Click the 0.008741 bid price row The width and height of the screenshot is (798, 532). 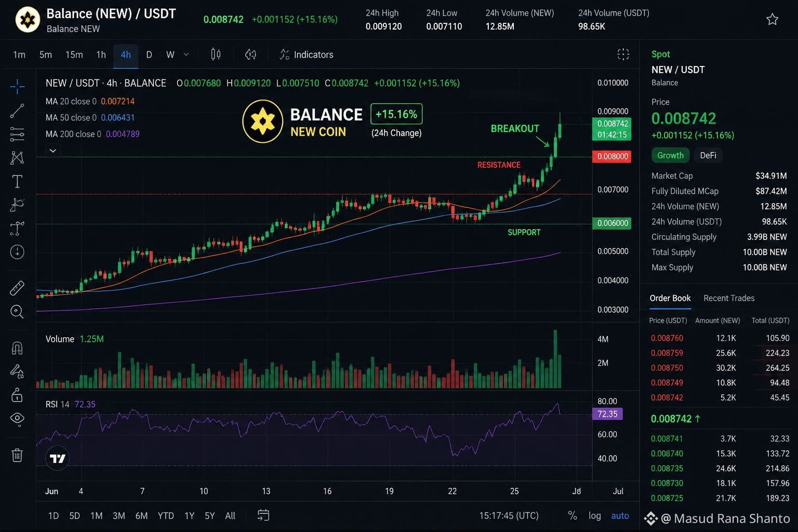[719, 438]
